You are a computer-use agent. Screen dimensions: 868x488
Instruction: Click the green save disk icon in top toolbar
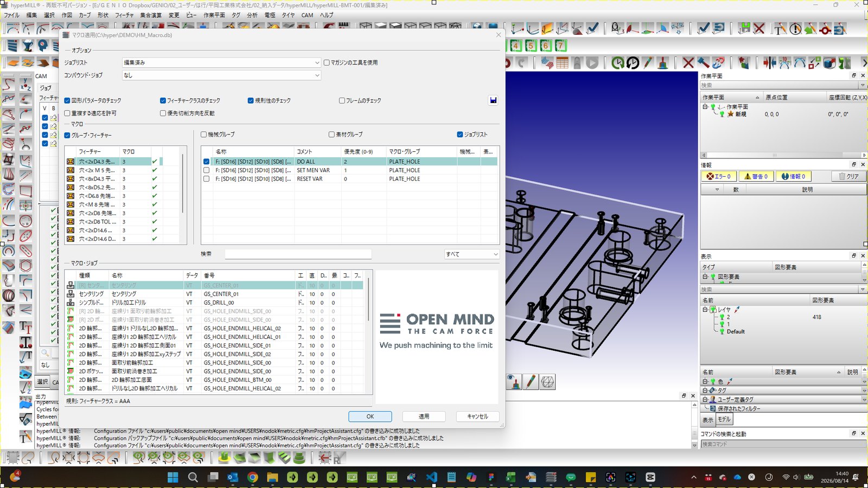(744, 28)
